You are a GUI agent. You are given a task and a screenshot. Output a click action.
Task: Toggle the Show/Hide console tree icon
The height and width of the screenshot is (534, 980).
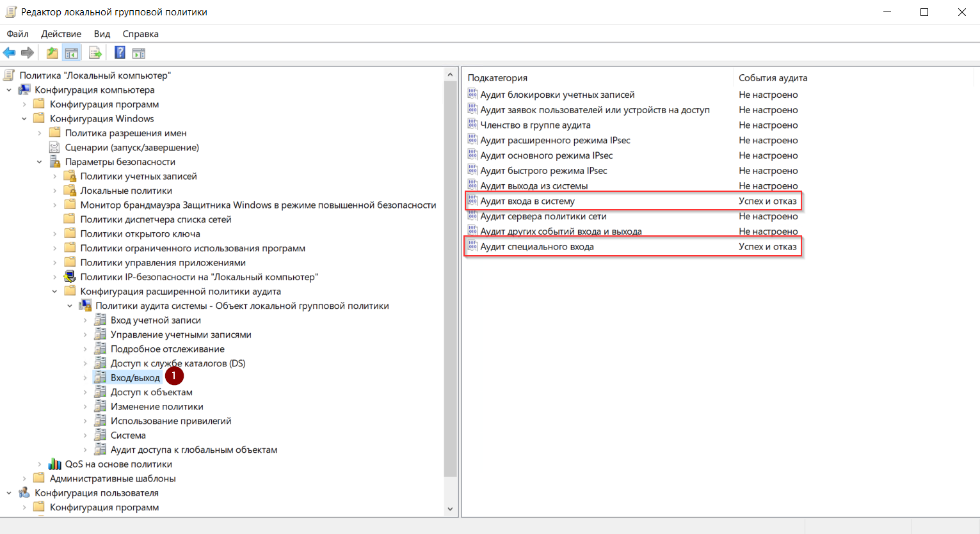pyautogui.click(x=72, y=53)
